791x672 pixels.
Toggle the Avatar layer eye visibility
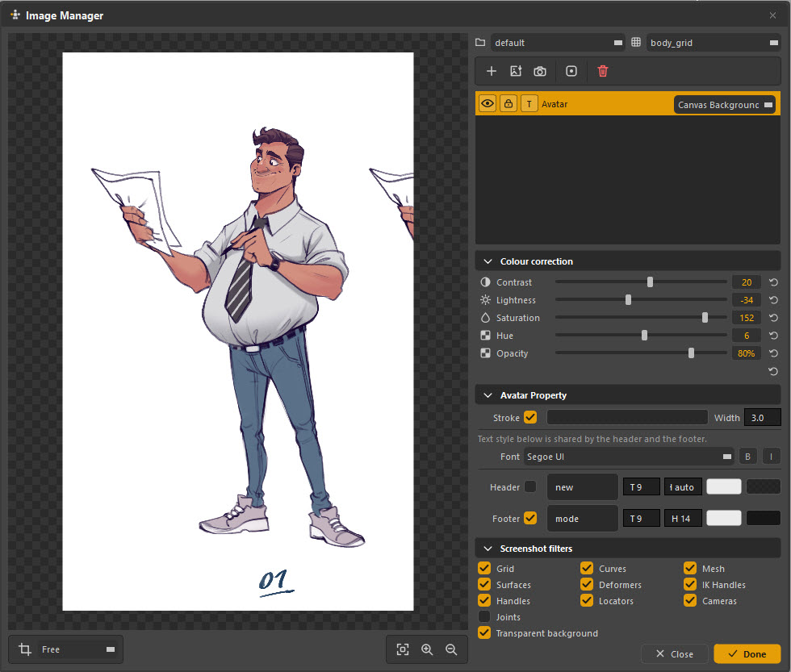[488, 104]
